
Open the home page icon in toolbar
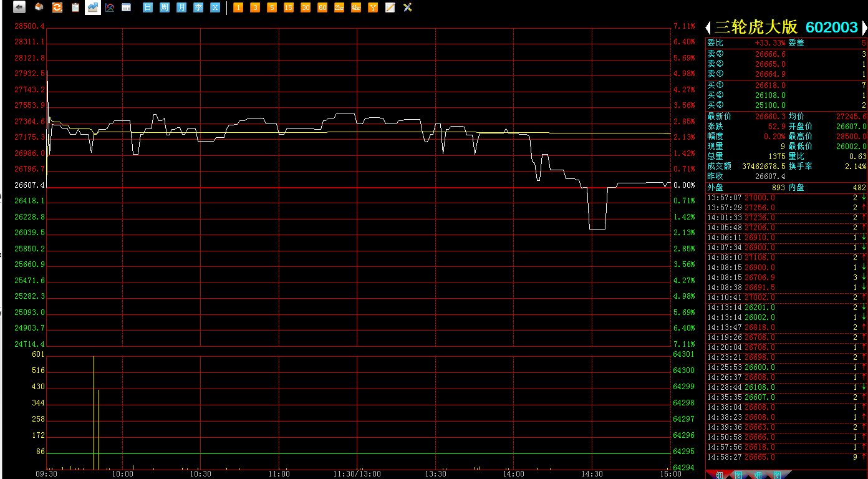[x=39, y=7]
